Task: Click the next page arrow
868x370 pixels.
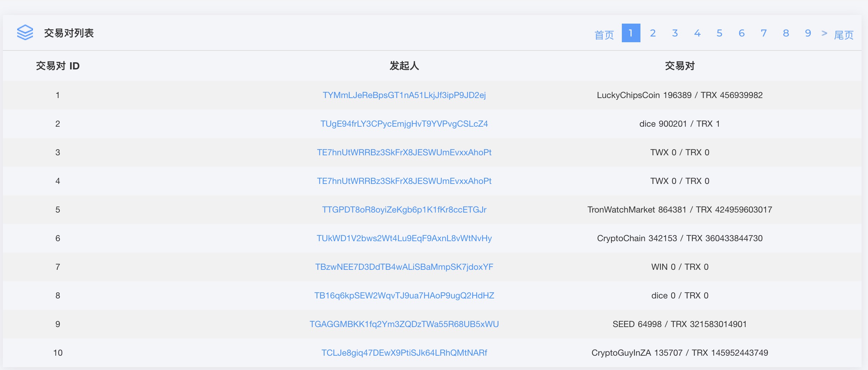Action: (x=825, y=33)
